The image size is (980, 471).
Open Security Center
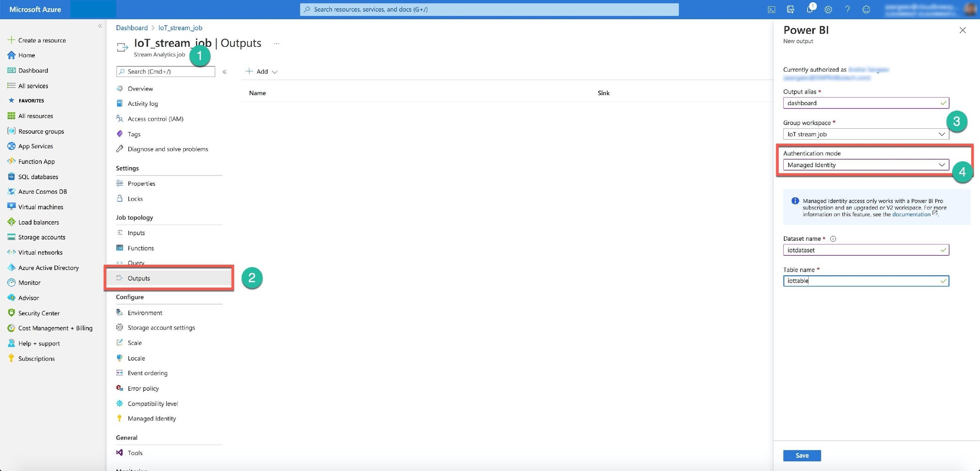coord(33,313)
